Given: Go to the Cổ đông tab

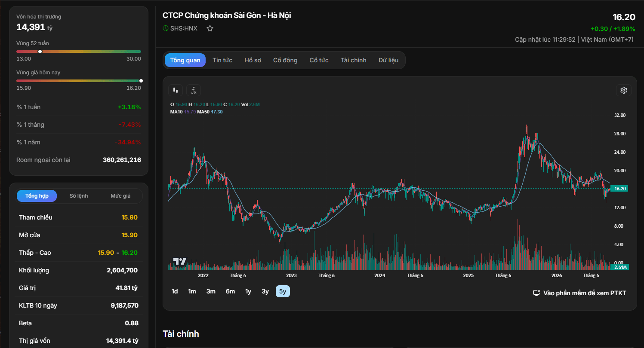Looking at the screenshot, I should click(x=285, y=60).
